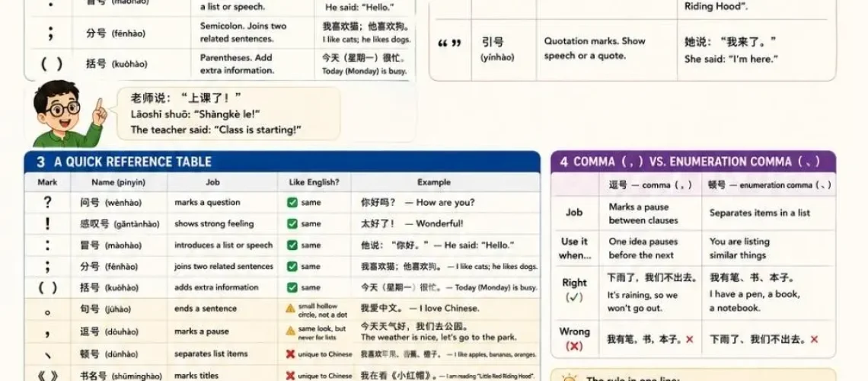Click the red X after 下雨了、我们不出去。
Viewport: 868px width, 381px height.
[x=814, y=339]
